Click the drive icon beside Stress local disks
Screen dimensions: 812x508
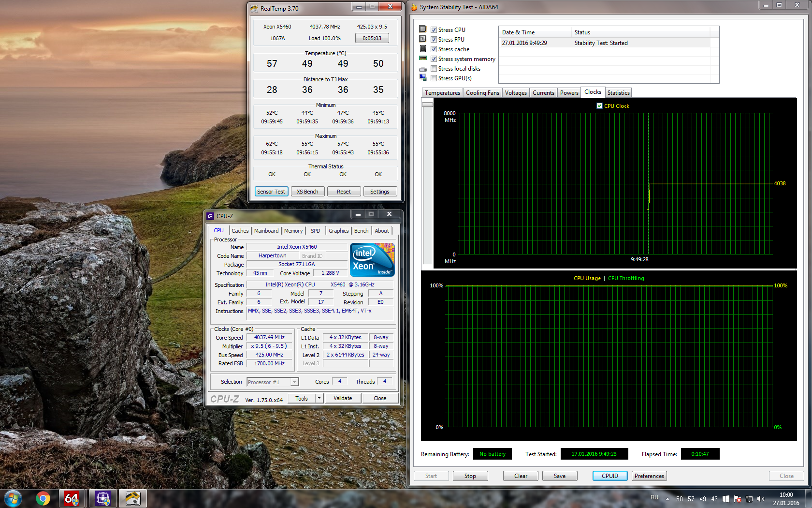pyautogui.click(x=423, y=69)
